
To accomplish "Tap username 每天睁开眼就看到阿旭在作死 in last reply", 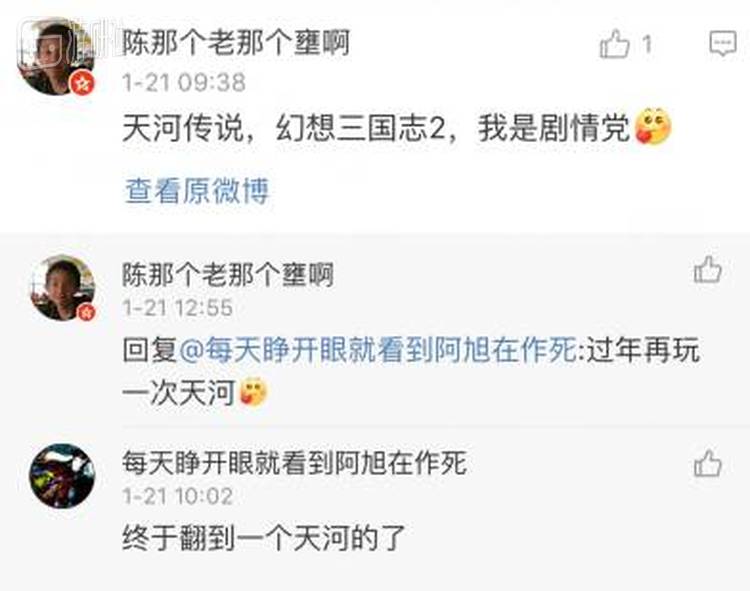I will [294, 463].
